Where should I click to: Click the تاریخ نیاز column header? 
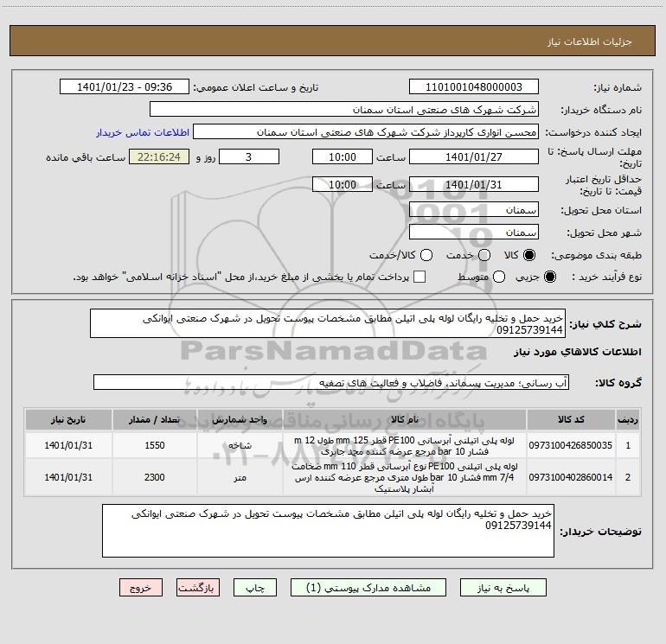(x=68, y=420)
